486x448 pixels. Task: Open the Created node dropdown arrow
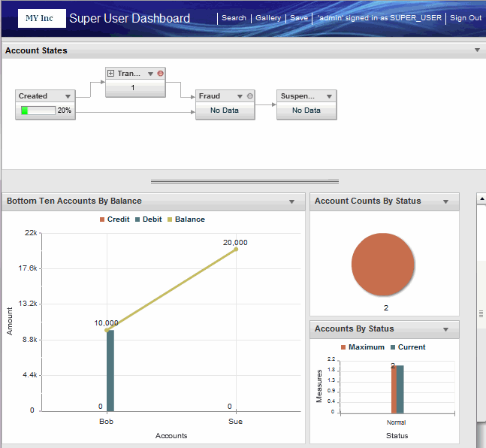(x=68, y=96)
